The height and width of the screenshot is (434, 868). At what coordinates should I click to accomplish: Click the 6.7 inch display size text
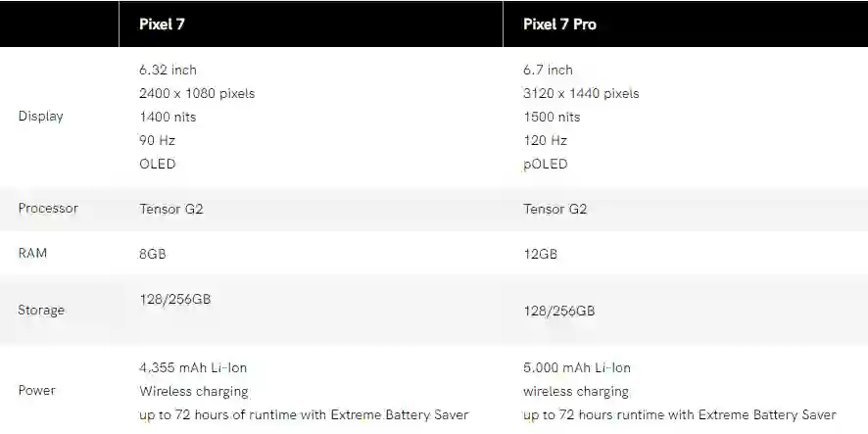pyautogui.click(x=548, y=70)
